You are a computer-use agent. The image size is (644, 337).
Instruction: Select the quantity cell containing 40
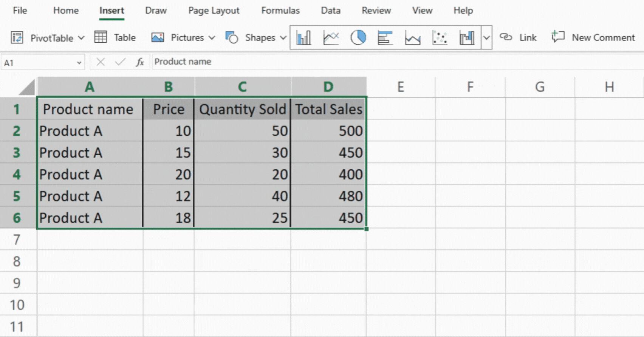click(x=242, y=196)
